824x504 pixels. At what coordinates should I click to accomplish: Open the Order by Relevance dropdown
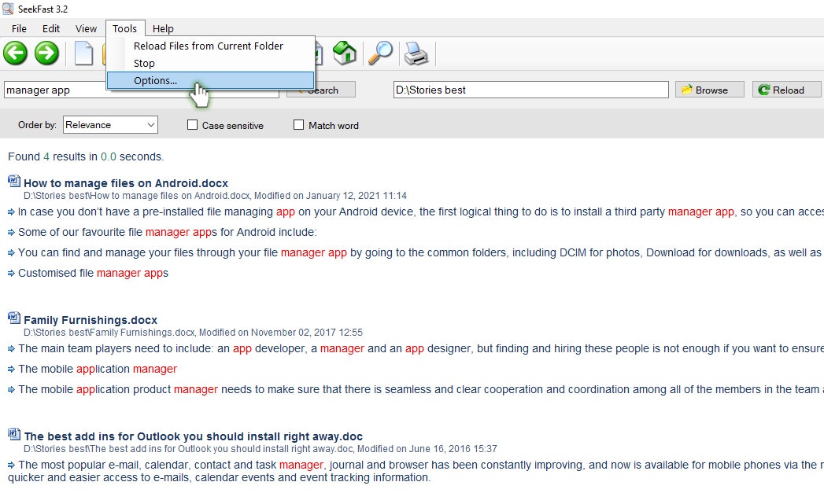click(x=110, y=125)
